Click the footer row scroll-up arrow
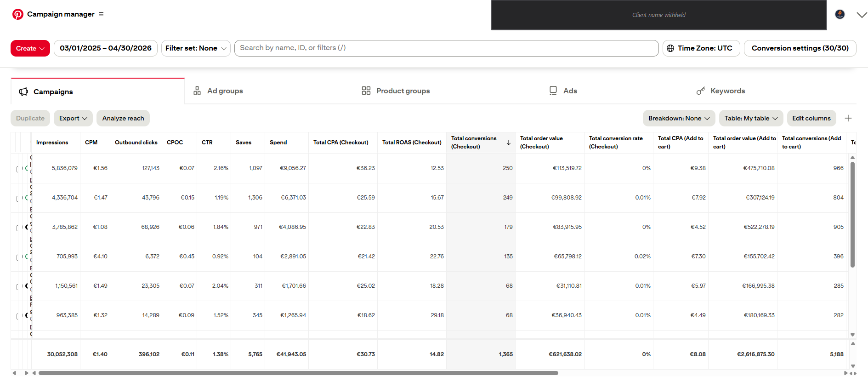Viewport: 868px width, 382px height. point(853,344)
